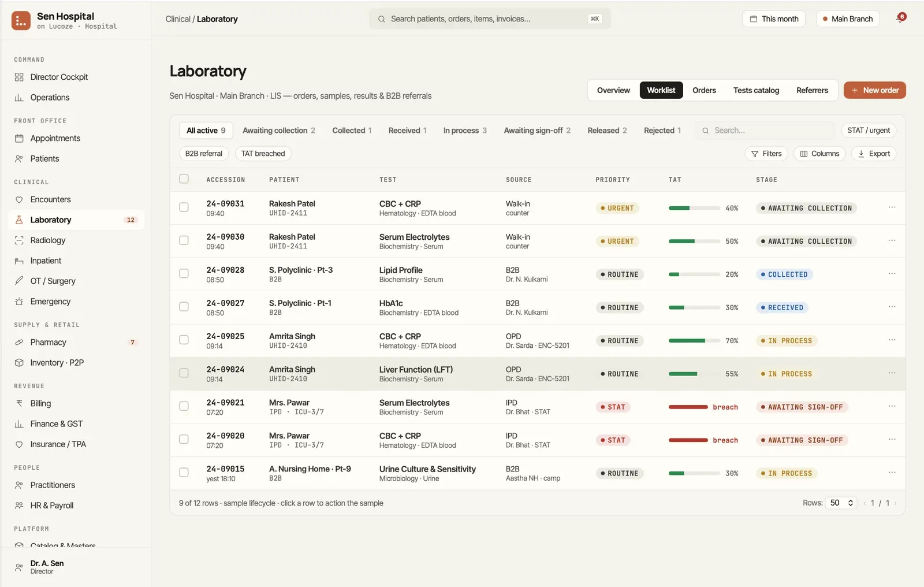Go to next page of results

coord(895,503)
